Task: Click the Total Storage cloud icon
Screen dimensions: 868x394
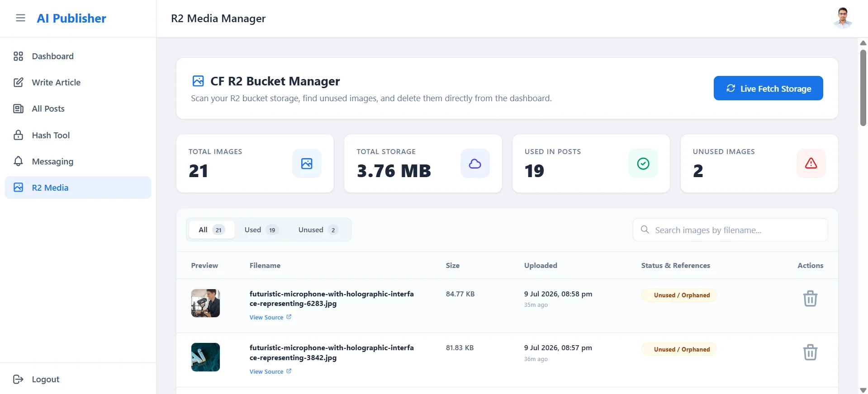Action: 475,164
